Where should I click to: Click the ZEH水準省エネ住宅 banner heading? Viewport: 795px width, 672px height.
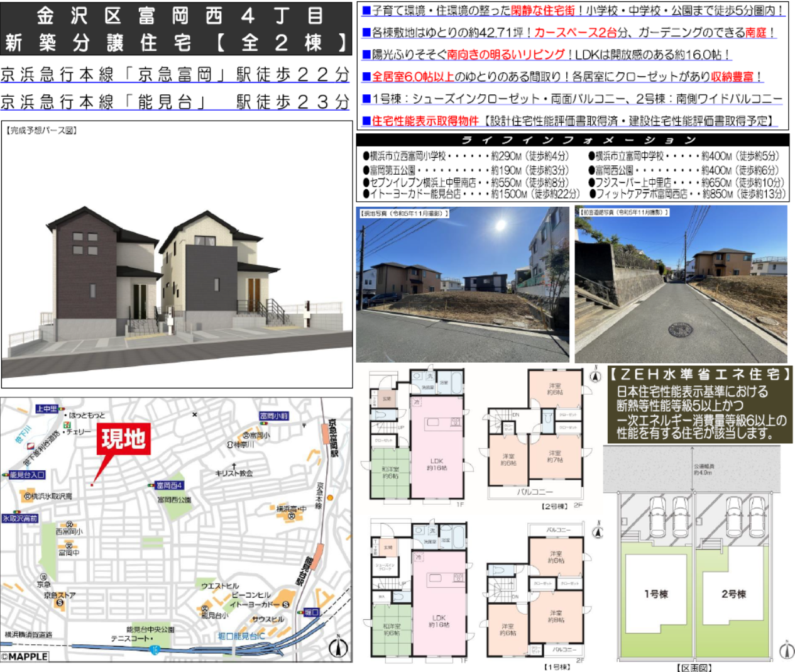699,375
